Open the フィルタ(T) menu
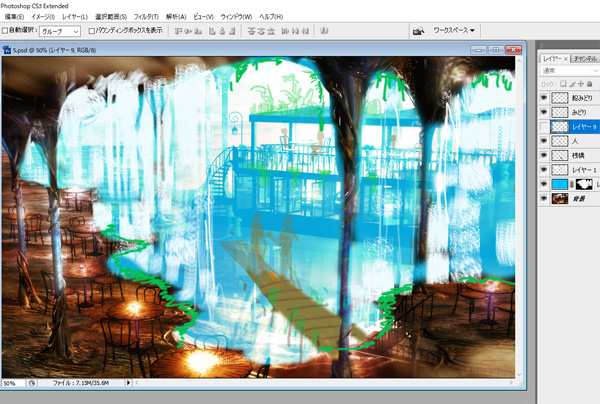The width and height of the screenshot is (600, 404). pyautogui.click(x=146, y=17)
